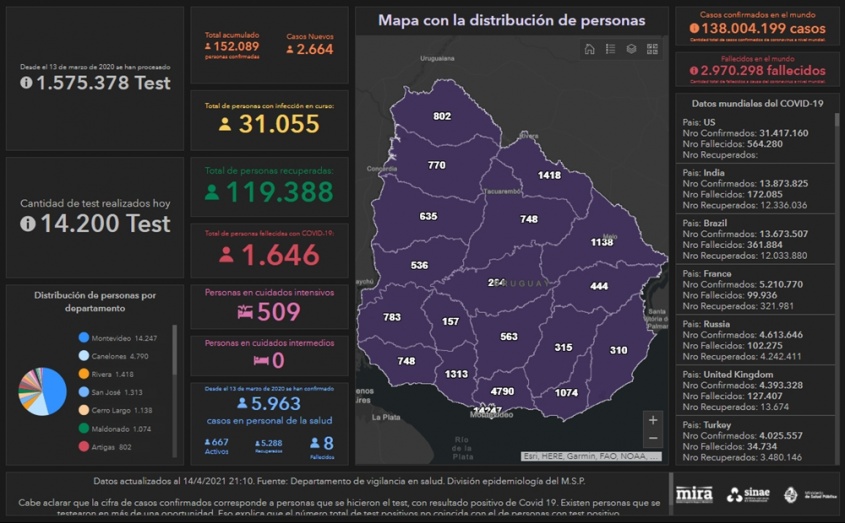This screenshot has height=523, width=845.
Task: Click the mira logo
Action: pyautogui.click(x=694, y=494)
